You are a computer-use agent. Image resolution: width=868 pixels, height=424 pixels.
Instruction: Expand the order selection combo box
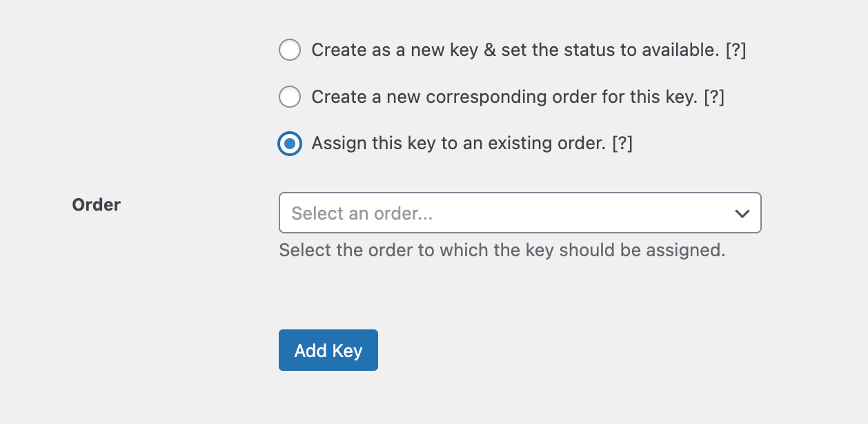(520, 213)
